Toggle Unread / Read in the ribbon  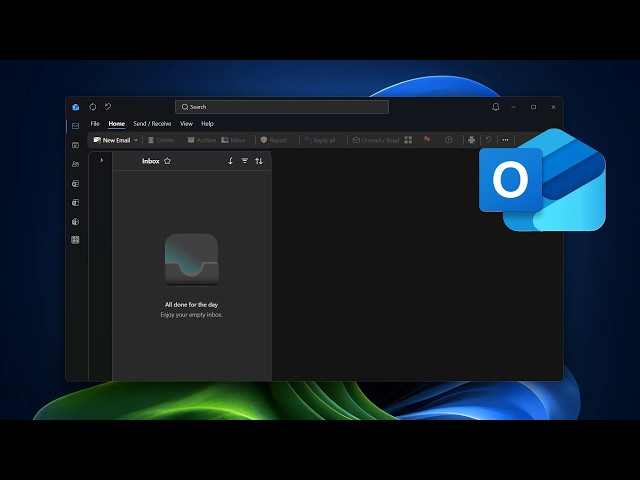tap(376, 140)
